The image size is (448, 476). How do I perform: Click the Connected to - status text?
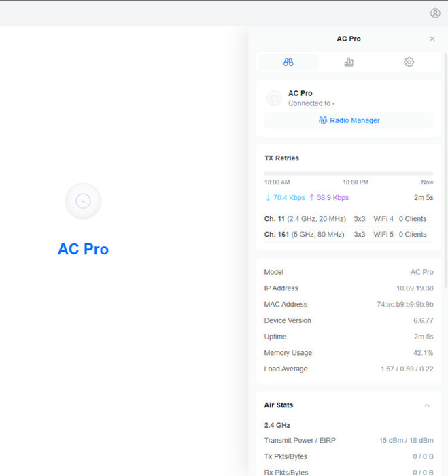pos(311,103)
